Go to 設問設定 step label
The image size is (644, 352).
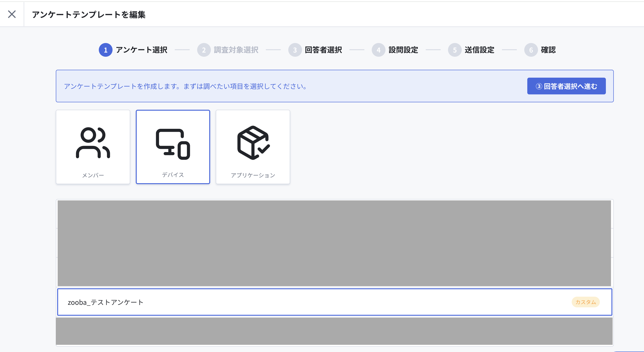click(x=403, y=50)
